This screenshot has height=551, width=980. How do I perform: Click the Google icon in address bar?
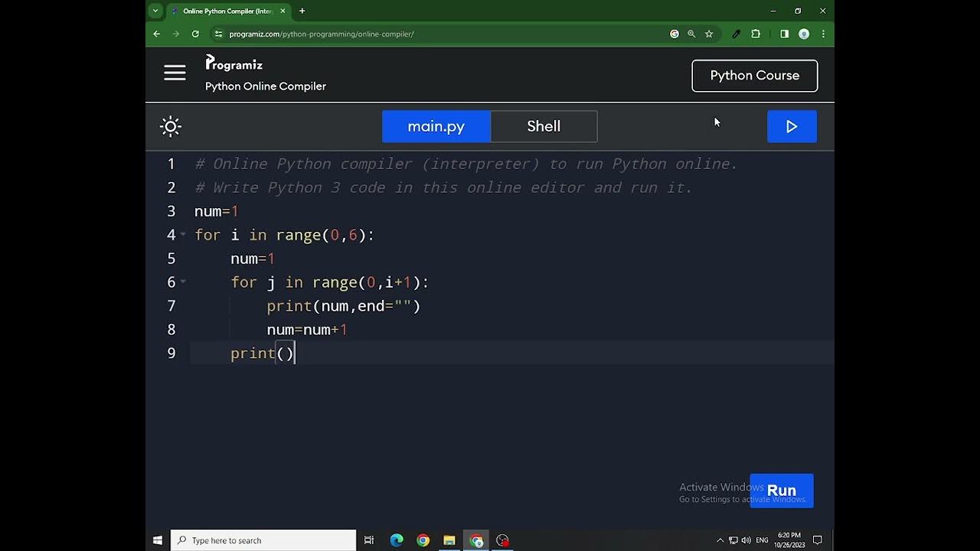pyautogui.click(x=675, y=34)
